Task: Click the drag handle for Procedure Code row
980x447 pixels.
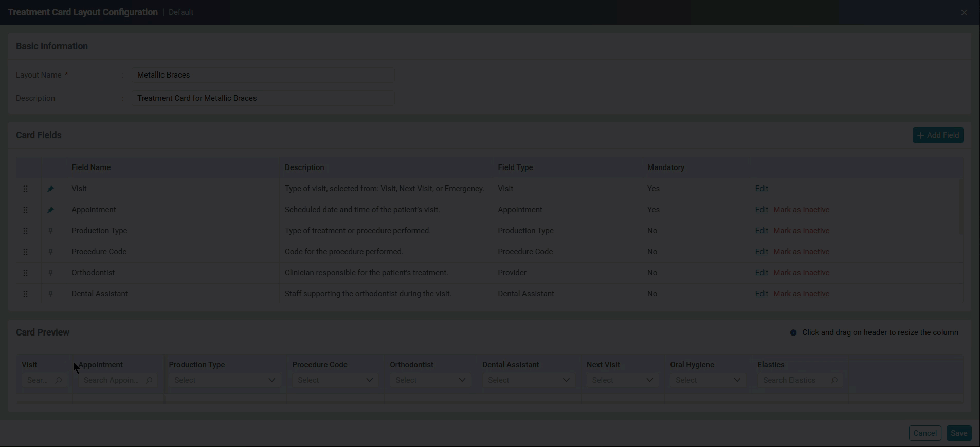Action: point(25,252)
